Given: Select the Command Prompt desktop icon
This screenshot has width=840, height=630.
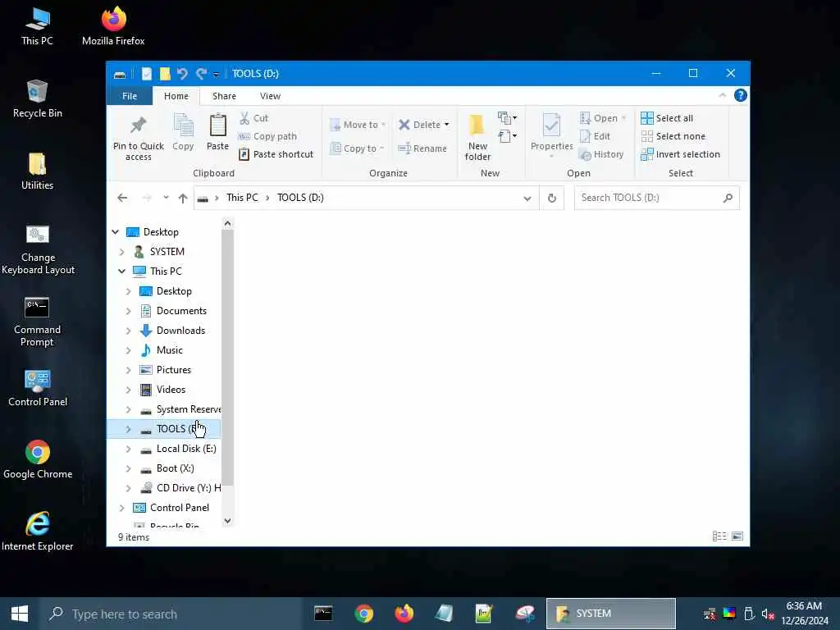Looking at the screenshot, I should tap(37, 322).
